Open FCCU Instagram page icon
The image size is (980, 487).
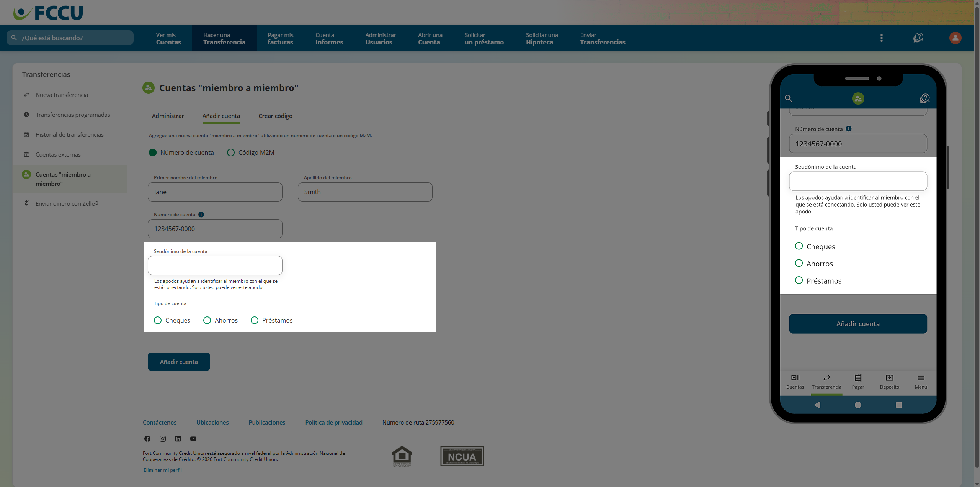(163, 439)
